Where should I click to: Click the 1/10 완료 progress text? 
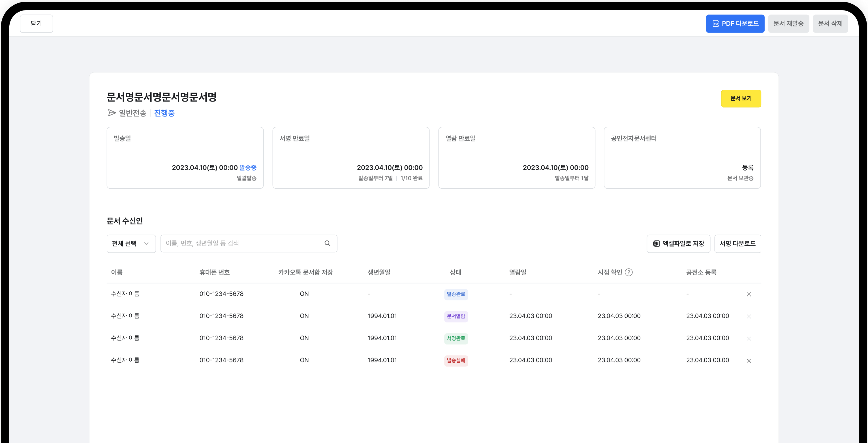(x=411, y=178)
